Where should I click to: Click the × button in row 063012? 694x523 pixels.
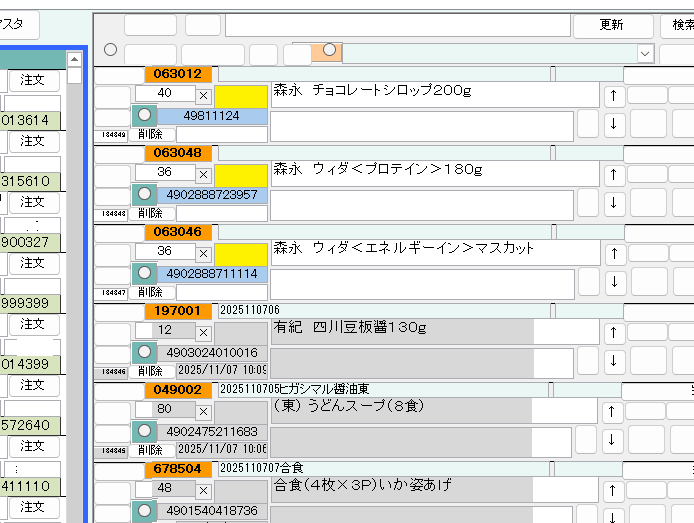click(x=204, y=96)
